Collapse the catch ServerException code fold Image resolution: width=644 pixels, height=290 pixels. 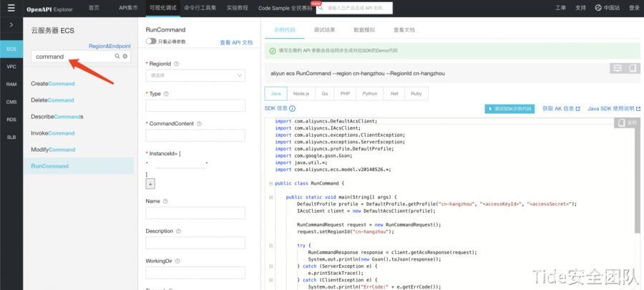(270, 266)
